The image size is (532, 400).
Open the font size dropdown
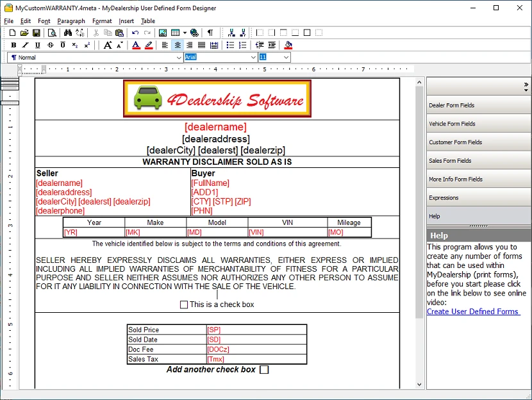click(286, 58)
